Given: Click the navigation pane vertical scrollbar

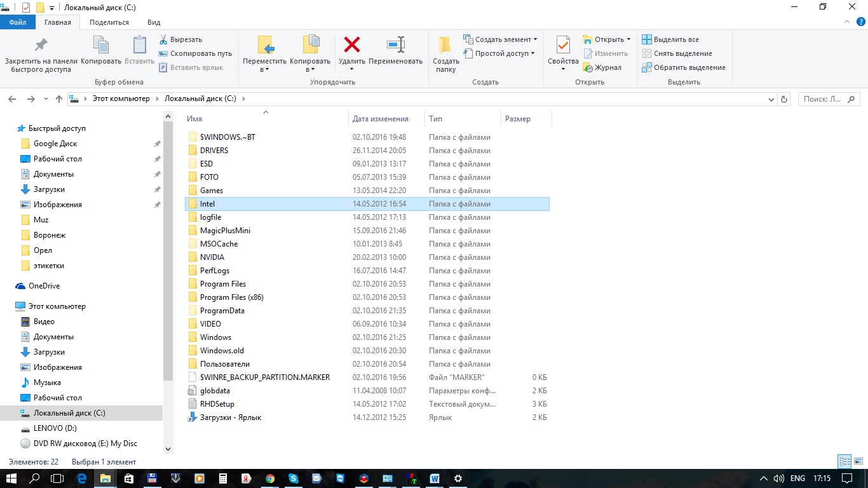Looking at the screenshot, I should pyautogui.click(x=168, y=254).
